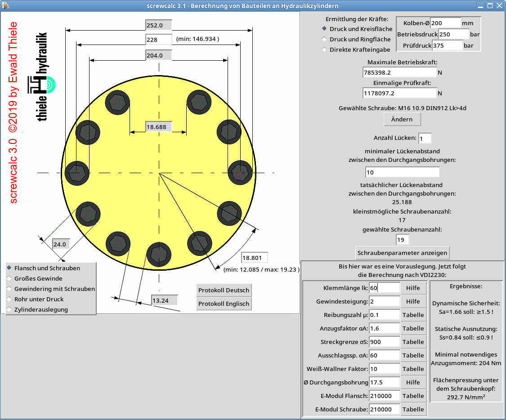Edit the gewählte Schraubenanzahl field
This screenshot has width=506, height=420.
point(402,240)
